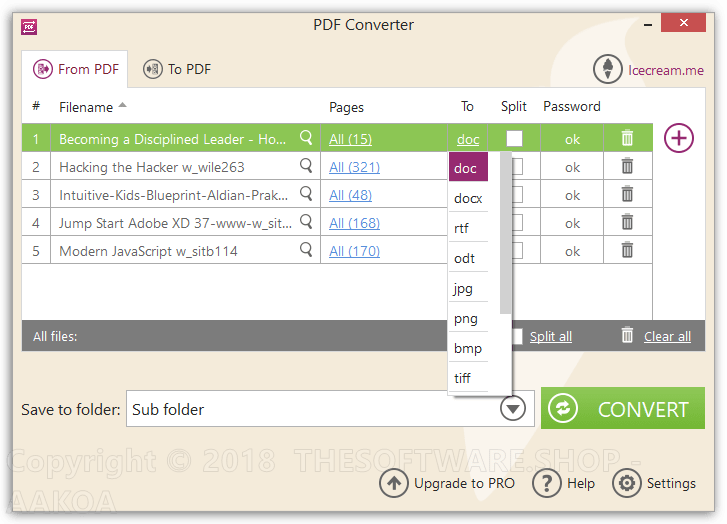The height and width of the screenshot is (524, 727).
Task: Delete the Intuitive-Kids-Blueprint row
Action: pyautogui.click(x=627, y=194)
